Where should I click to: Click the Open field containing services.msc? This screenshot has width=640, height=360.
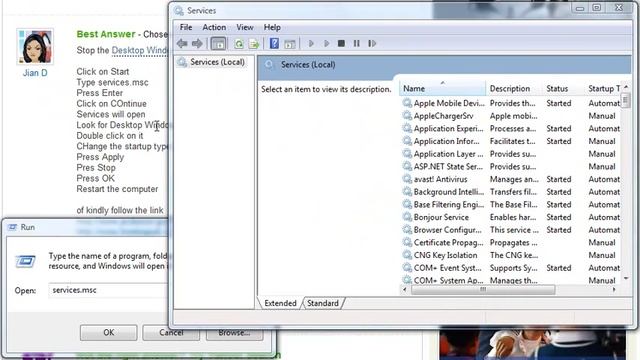(x=108, y=290)
